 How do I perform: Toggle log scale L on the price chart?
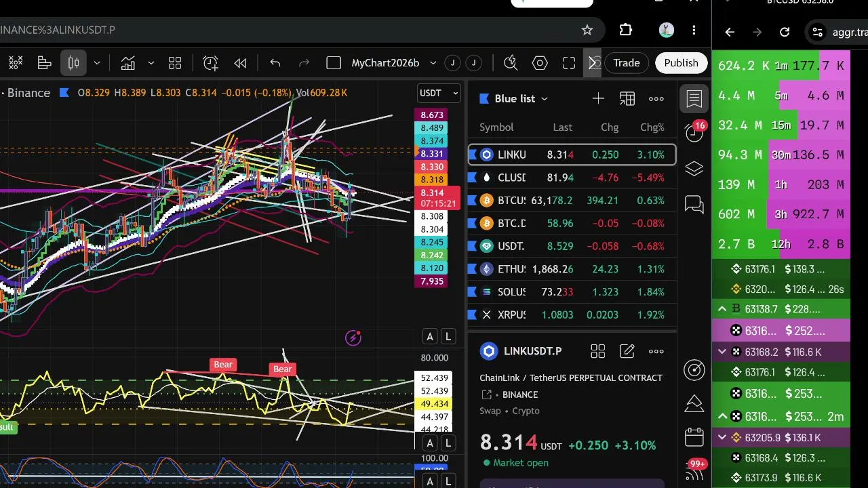coord(448,336)
